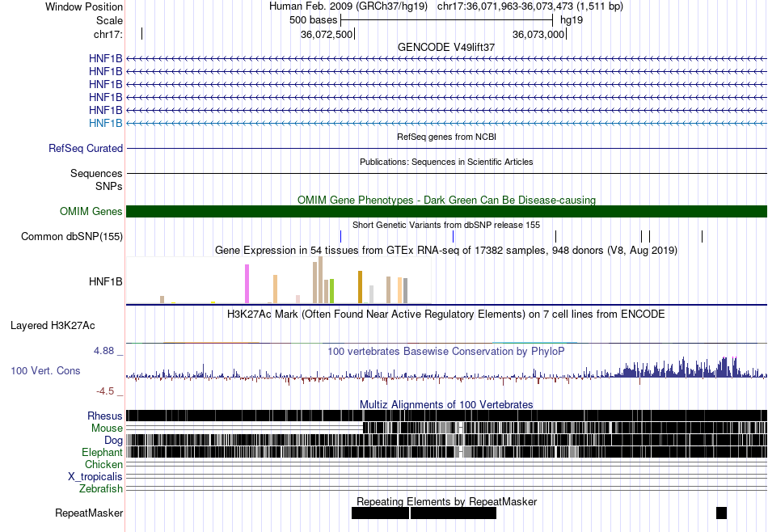Image resolution: width=768 pixels, height=532 pixels.
Task: Select the Scale track label
Action: tap(109, 20)
